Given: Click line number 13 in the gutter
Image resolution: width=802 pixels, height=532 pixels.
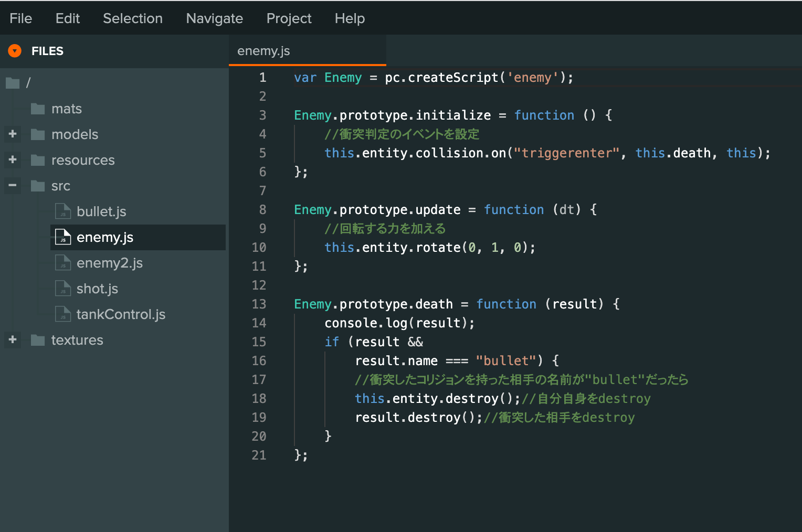Looking at the screenshot, I should [259, 304].
